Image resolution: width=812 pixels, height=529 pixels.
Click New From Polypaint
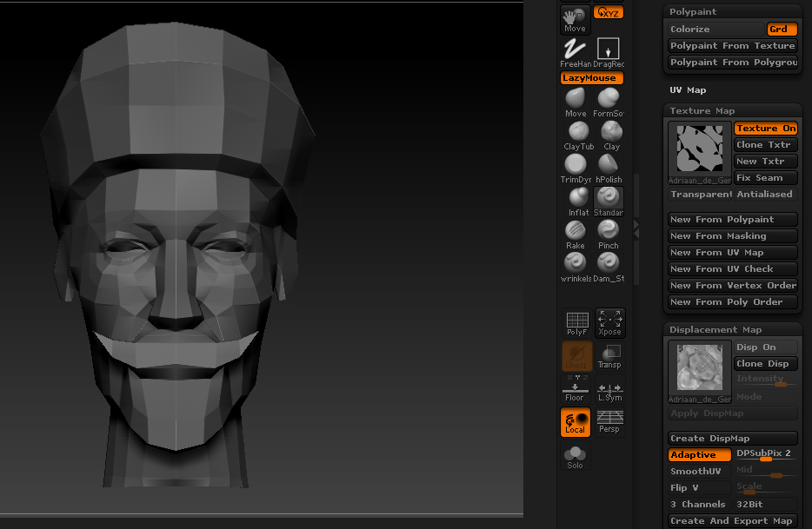point(732,219)
